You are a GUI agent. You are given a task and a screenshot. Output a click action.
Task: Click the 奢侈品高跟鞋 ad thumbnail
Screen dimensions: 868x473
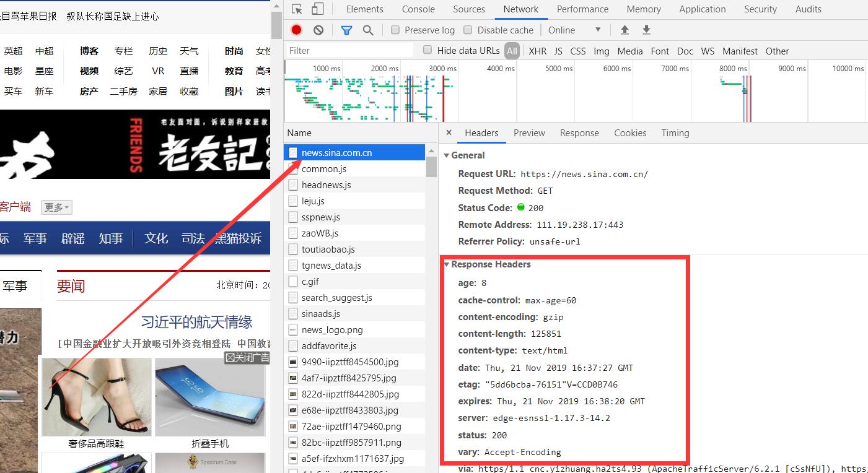tap(97, 397)
